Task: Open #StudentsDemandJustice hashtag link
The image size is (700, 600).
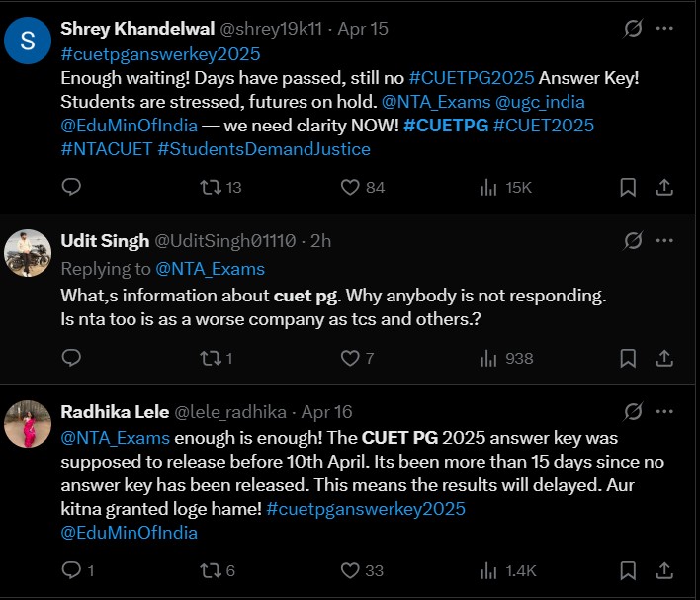Action: [264, 149]
